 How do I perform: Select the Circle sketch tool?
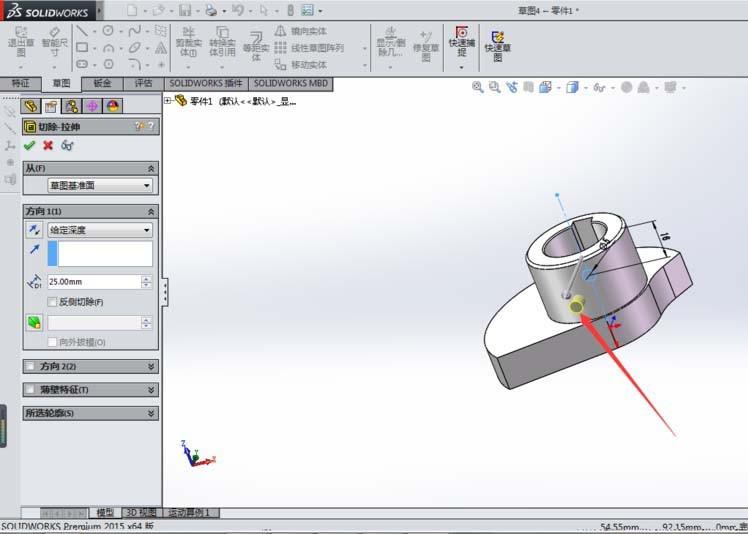[108, 31]
